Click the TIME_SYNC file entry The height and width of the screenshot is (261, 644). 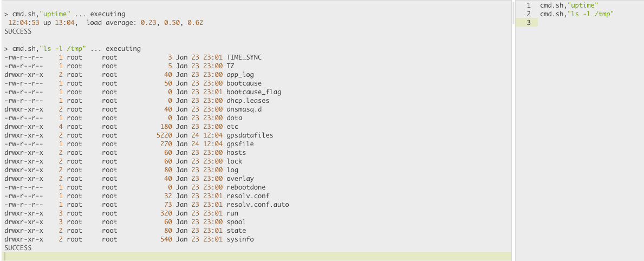[x=244, y=57]
